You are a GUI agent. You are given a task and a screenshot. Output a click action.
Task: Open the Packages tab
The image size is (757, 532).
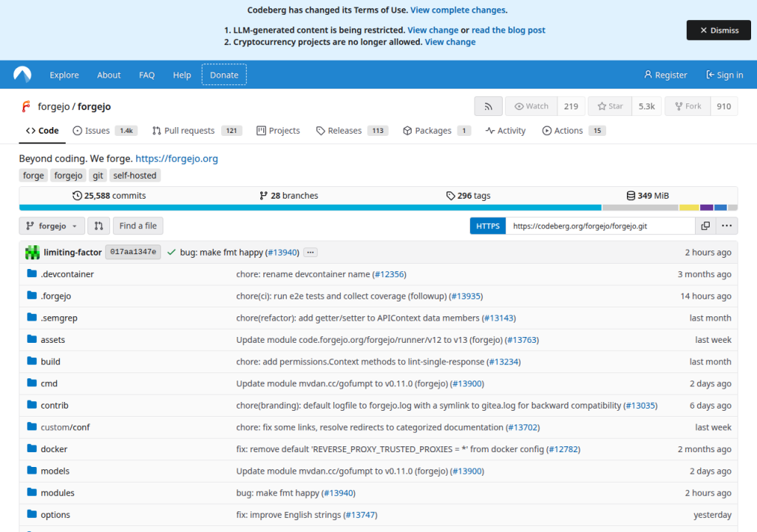pos(436,131)
